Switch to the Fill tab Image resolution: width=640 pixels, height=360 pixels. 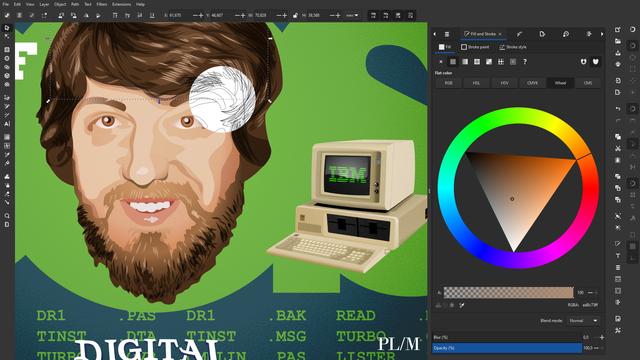pos(445,47)
